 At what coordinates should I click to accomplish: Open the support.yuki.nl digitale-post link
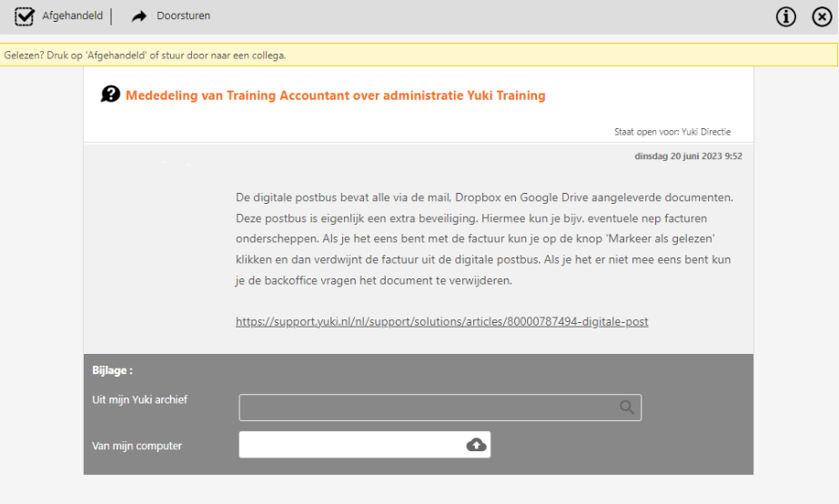[x=442, y=321]
